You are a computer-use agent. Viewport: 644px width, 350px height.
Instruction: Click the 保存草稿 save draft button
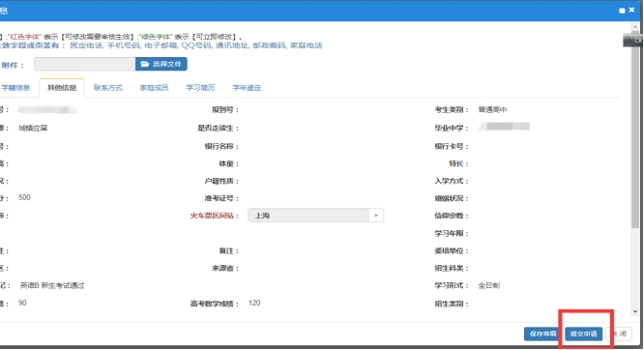click(x=542, y=334)
